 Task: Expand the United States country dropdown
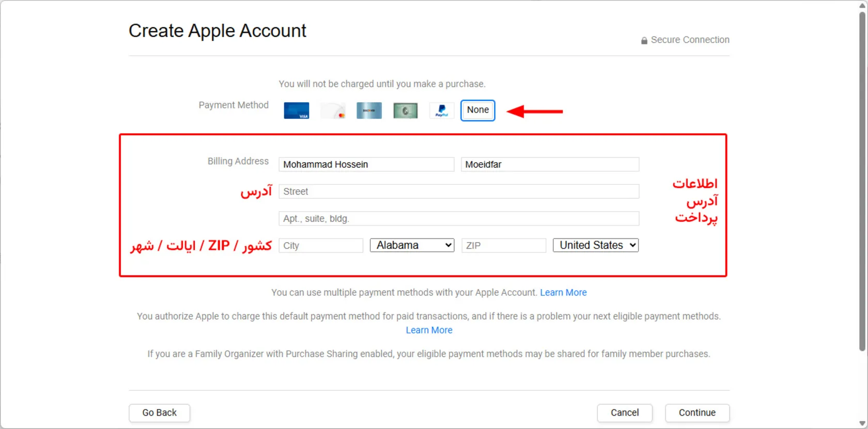tap(596, 245)
